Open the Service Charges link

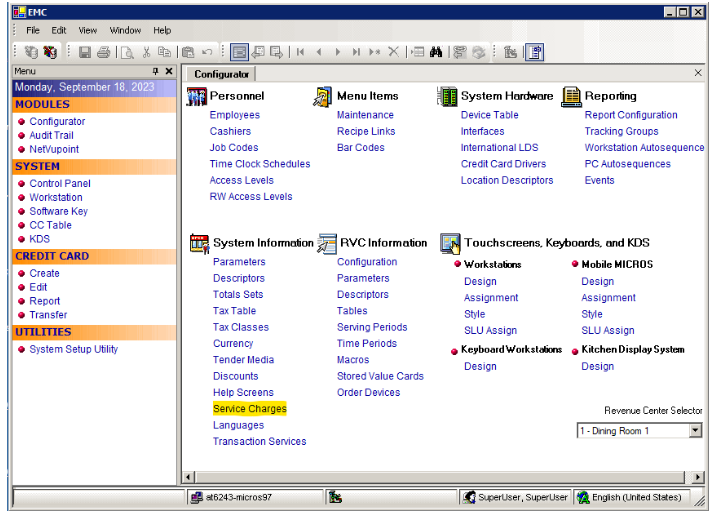pos(249,409)
